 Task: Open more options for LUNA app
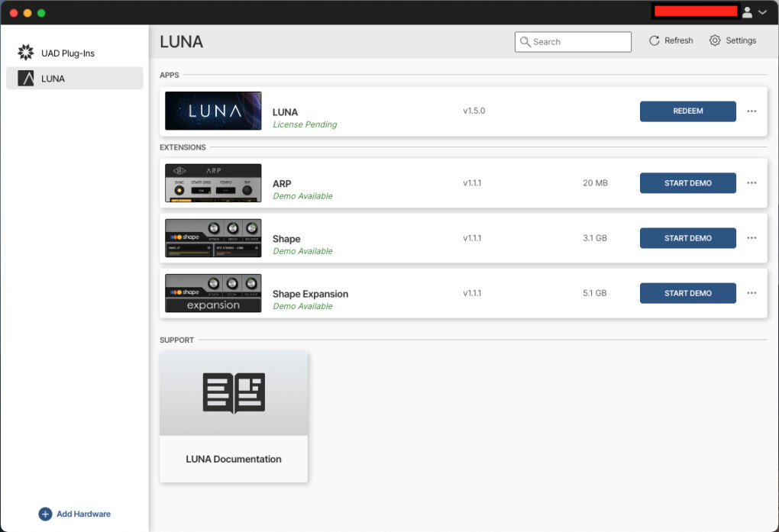pos(752,111)
